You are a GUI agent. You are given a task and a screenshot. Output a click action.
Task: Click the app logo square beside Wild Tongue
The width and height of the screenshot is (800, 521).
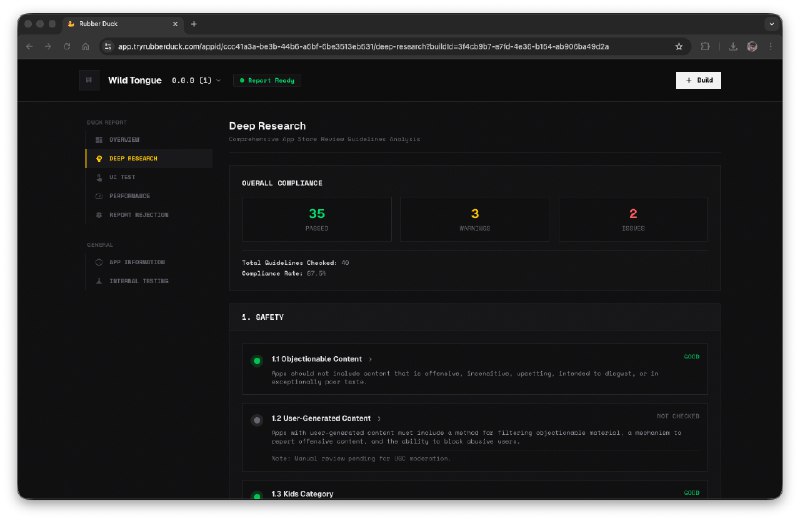click(89, 81)
